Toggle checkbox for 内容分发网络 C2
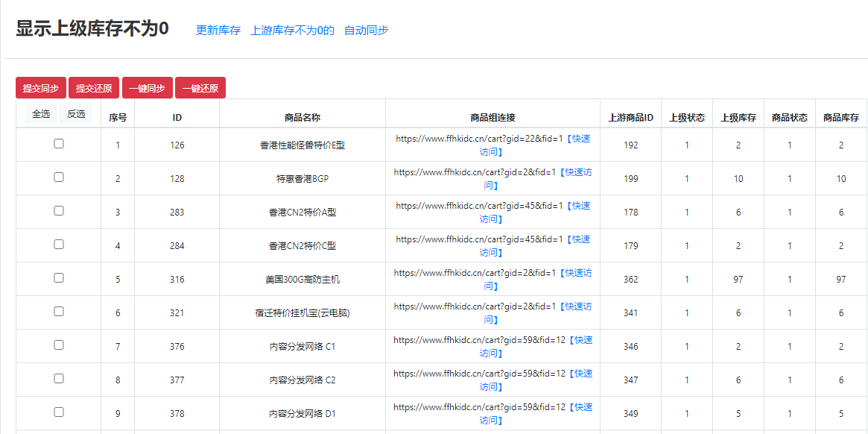 [59, 379]
